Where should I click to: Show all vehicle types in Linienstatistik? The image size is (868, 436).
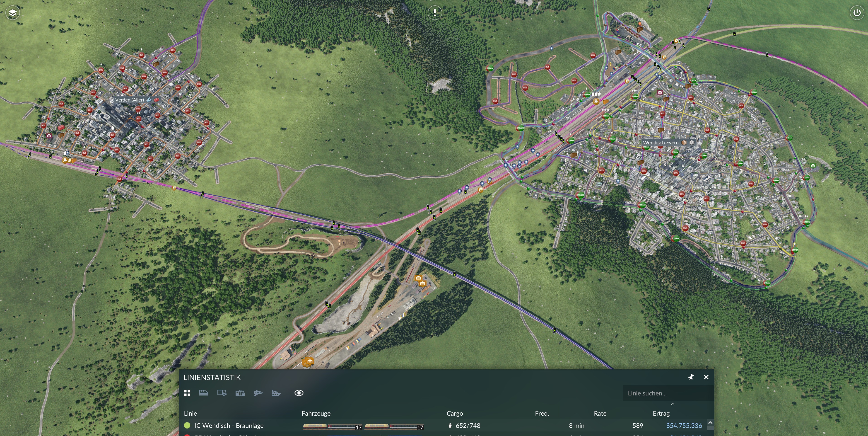point(187,393)
